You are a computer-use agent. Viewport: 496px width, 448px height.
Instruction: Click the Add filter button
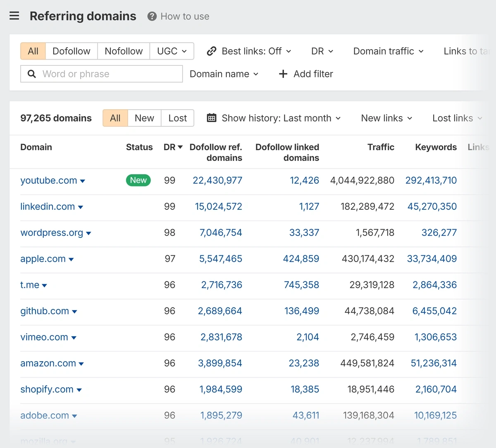[x=306, y=74]
